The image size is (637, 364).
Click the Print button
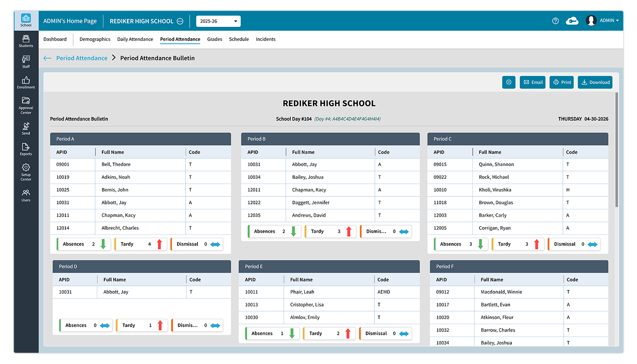[561, 82]
